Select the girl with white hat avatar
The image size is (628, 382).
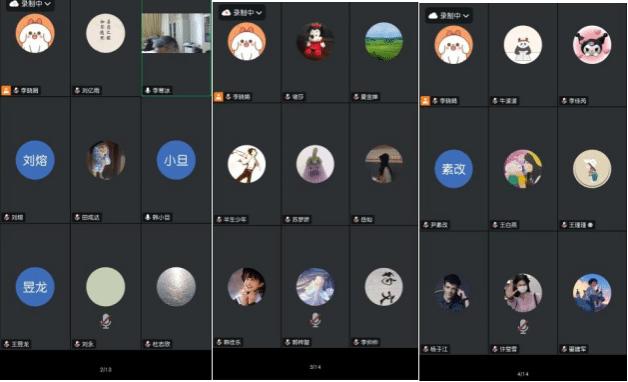pyautogui.click(x=592, y=169)
